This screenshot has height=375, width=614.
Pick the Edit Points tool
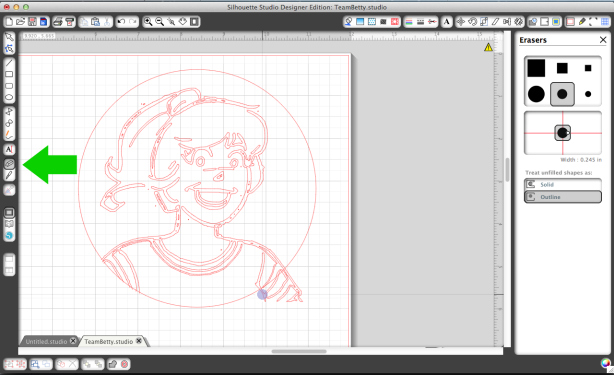9,49
